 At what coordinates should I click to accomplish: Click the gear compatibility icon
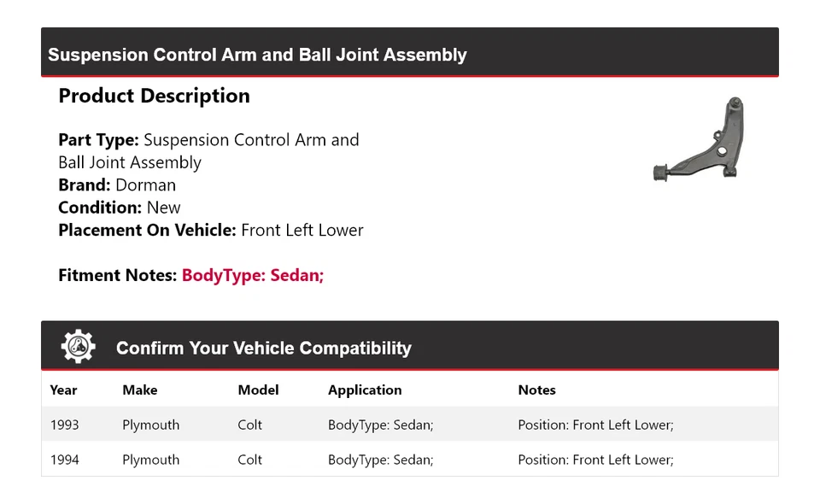tap(78, 347)
